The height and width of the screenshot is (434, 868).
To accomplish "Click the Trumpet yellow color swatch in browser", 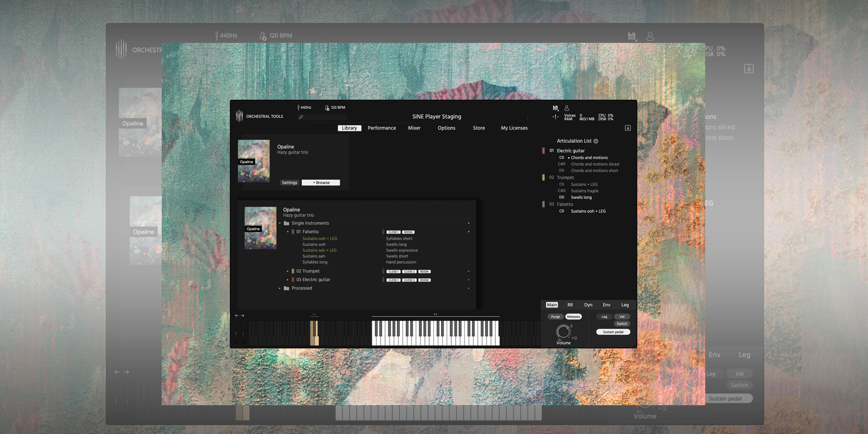I will click(293, 271).
